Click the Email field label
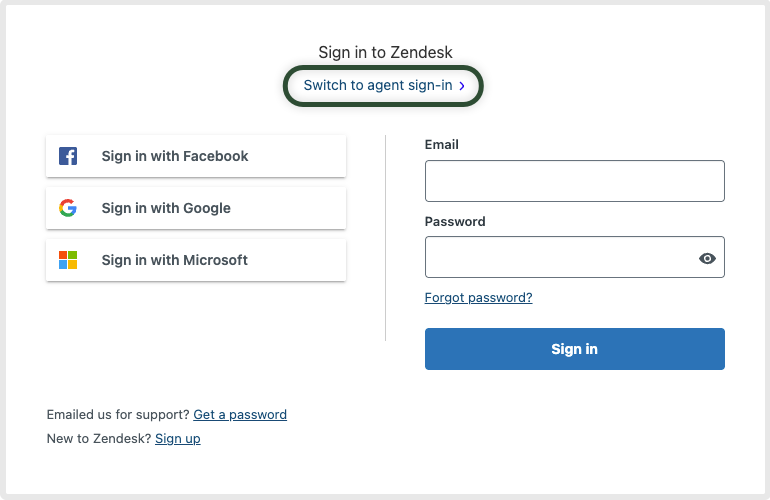 coord(442,145)
